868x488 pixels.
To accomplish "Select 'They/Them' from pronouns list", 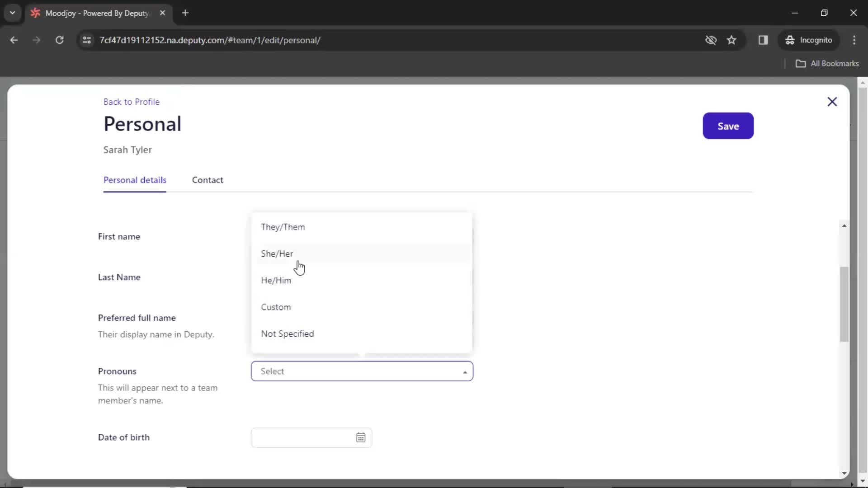I will (283, 226).
